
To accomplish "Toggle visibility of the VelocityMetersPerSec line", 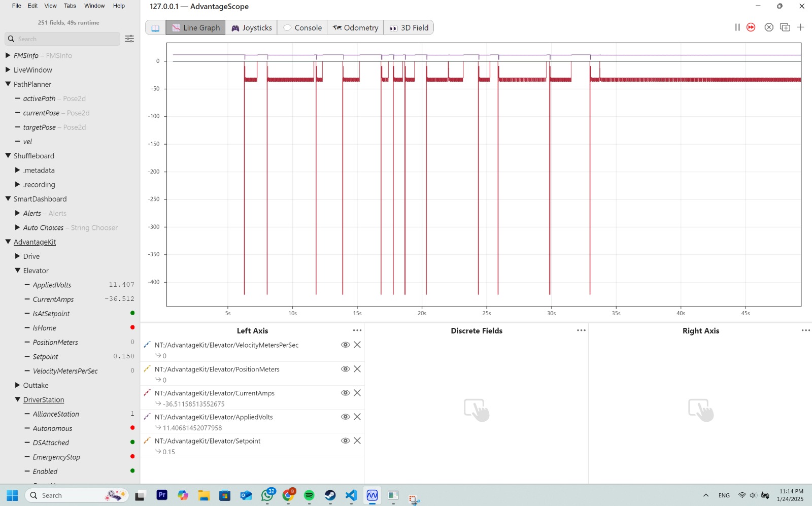I will [x=345, y=345].
